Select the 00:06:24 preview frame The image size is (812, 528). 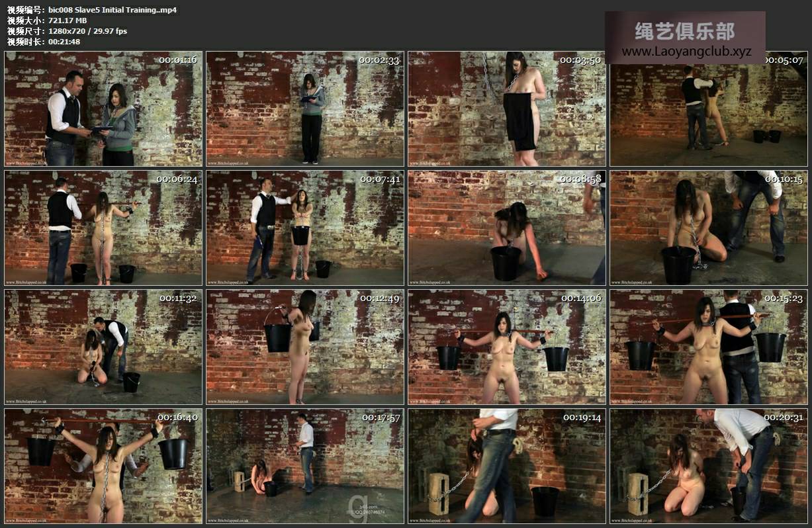coord(103,228)
